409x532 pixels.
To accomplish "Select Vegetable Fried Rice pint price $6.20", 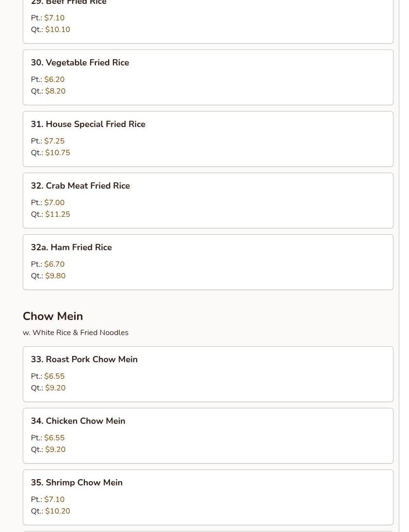I will pyautogui.click(x=54, y=80).
